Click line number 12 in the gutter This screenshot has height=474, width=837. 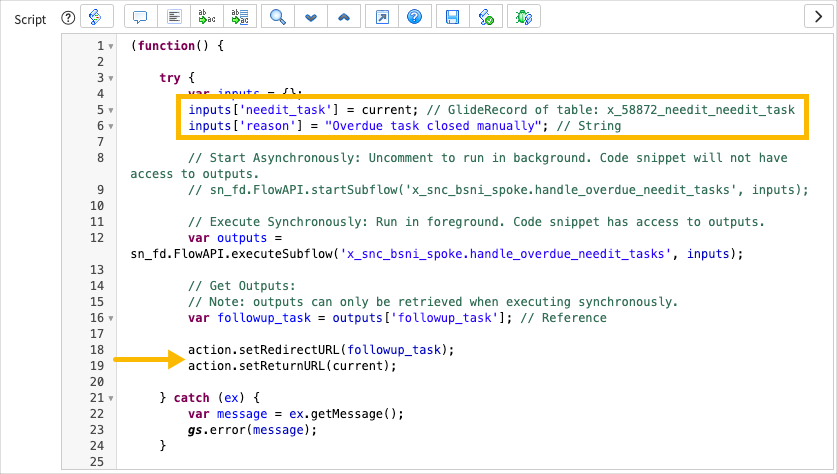pyautogui.click(x=97, y=238)
